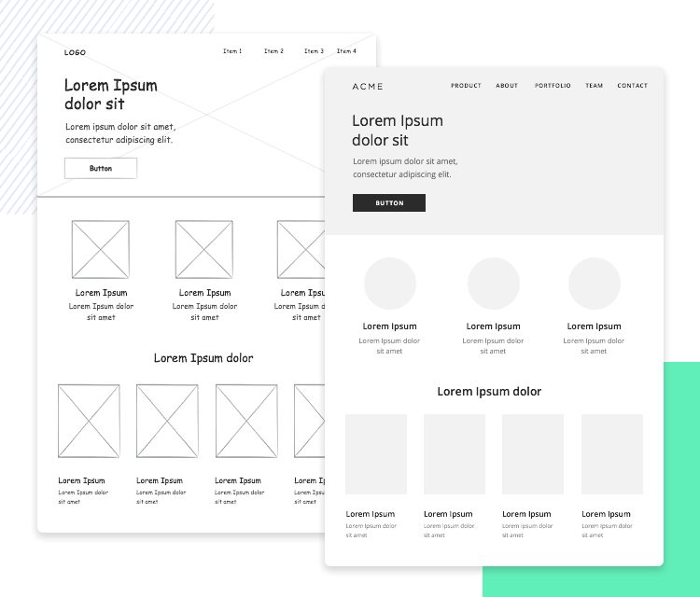Click the ACME logo
The image size is (700, 597).
368,87
